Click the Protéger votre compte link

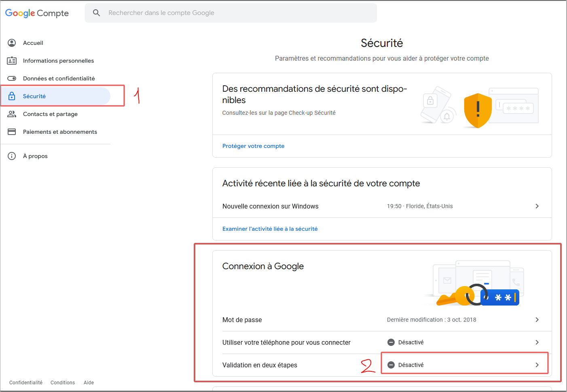tap(253, 146)
